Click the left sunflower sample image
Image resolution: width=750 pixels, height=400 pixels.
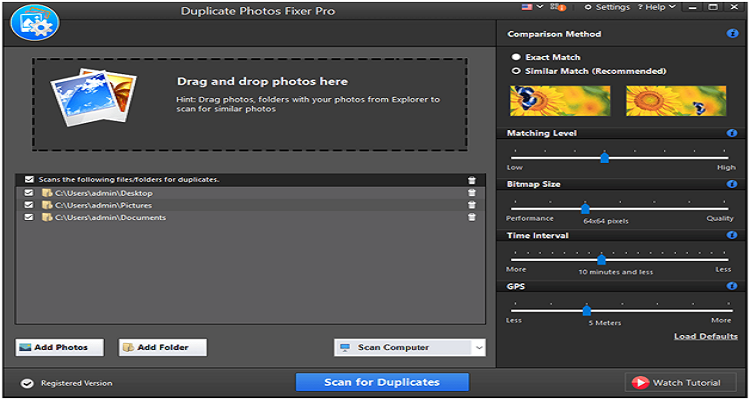click(x=560, y=100)
